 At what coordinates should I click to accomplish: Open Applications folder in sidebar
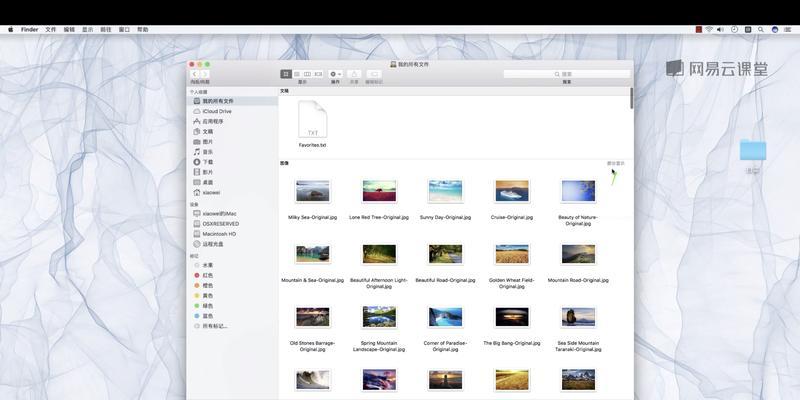[233, 121]
